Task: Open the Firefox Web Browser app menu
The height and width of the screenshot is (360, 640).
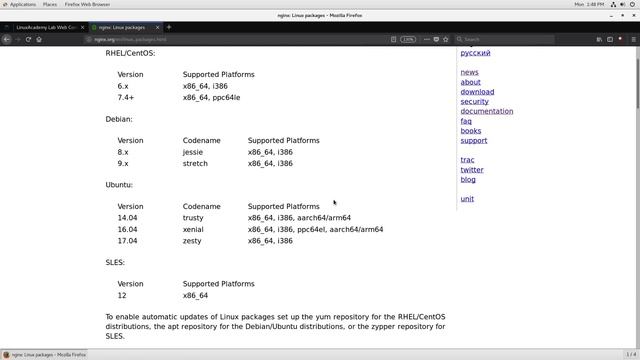Action: point(87,4)
